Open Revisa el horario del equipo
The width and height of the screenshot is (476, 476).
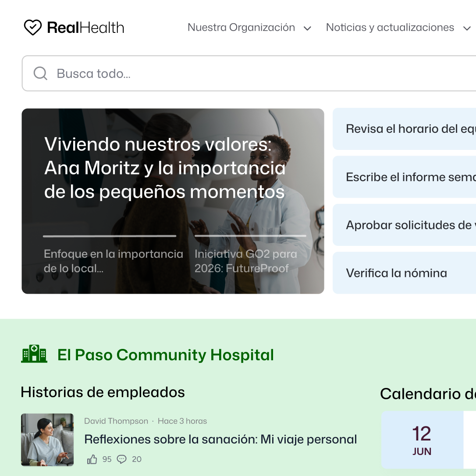coord(405,129)
